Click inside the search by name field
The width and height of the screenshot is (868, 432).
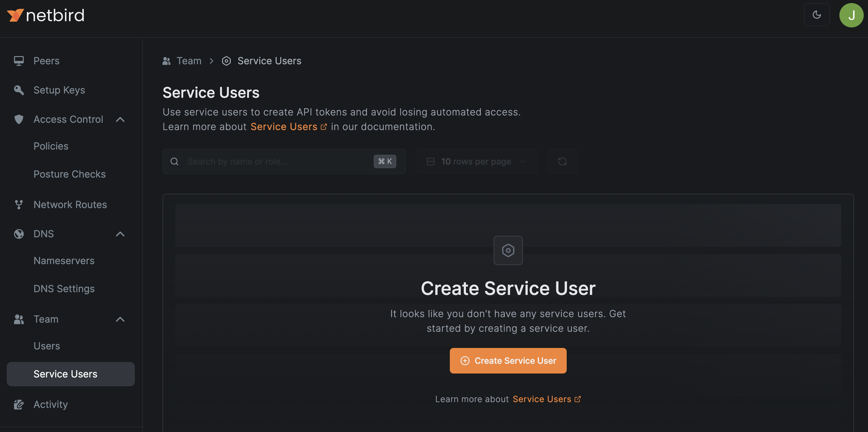click(270, 161)
